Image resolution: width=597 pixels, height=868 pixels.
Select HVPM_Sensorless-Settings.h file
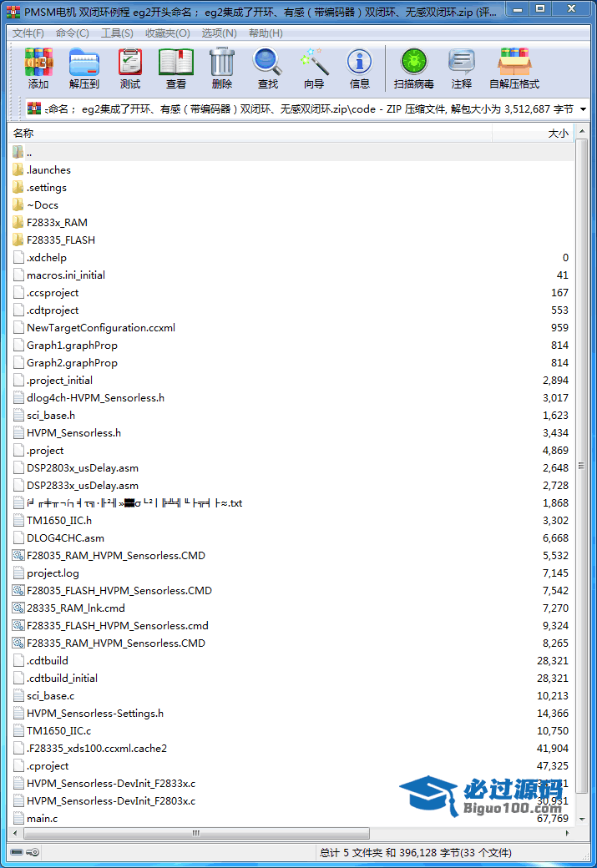(x=95, y=713)
